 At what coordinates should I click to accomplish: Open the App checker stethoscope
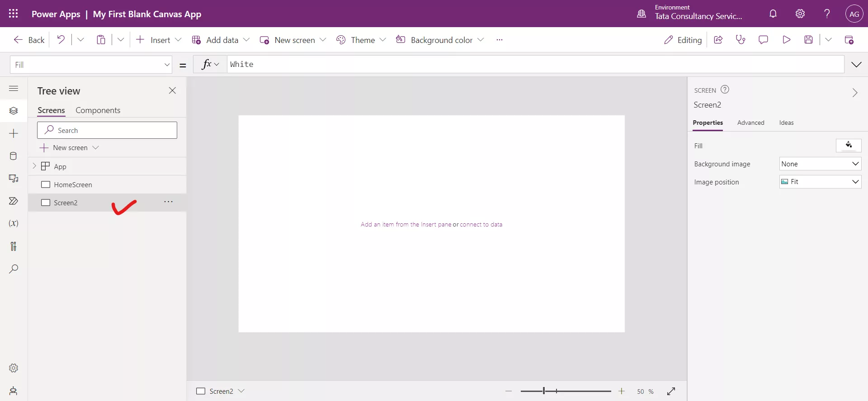[741, 40]
